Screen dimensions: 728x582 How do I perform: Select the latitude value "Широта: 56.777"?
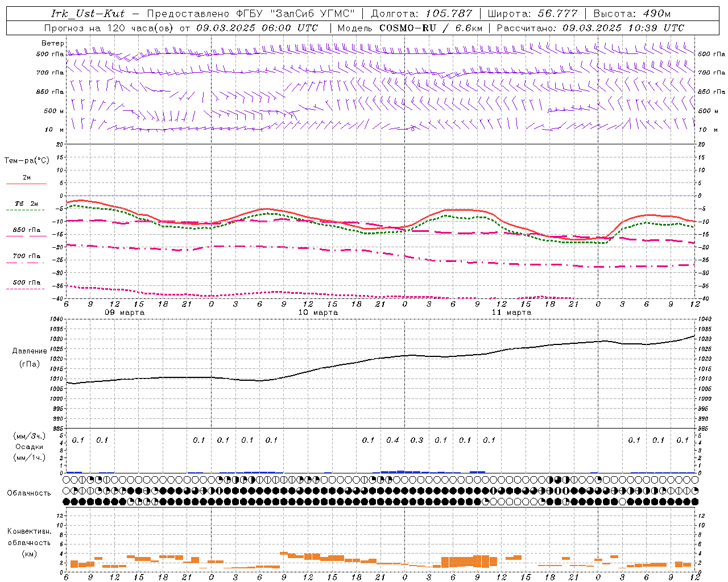pyautogui.click(x=532, y=14)
